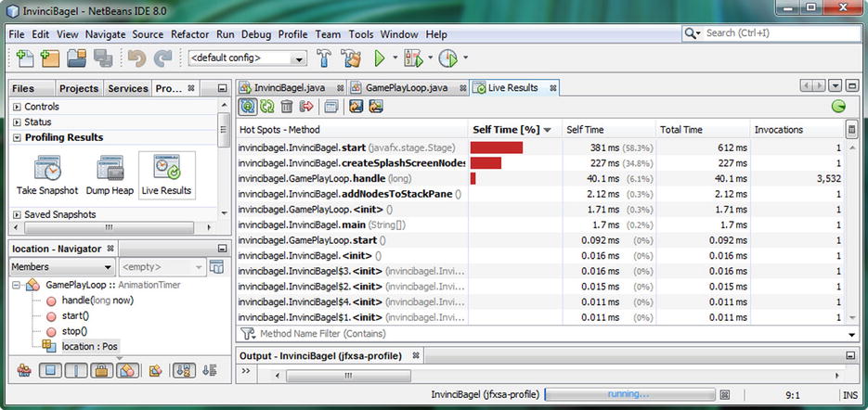Toggle Show Non-Public Members lock button
This screenshot has height=410, width=868.
(102, 371)
